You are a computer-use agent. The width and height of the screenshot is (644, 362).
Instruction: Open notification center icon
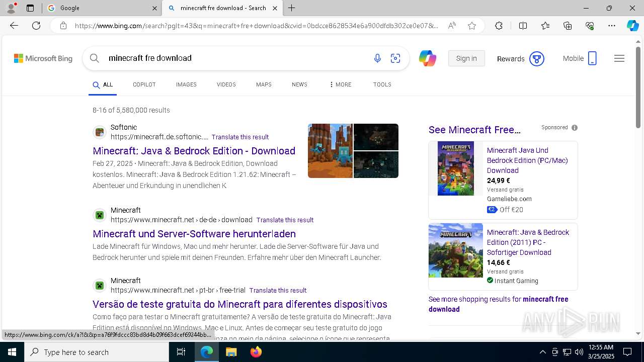(627, 352)
